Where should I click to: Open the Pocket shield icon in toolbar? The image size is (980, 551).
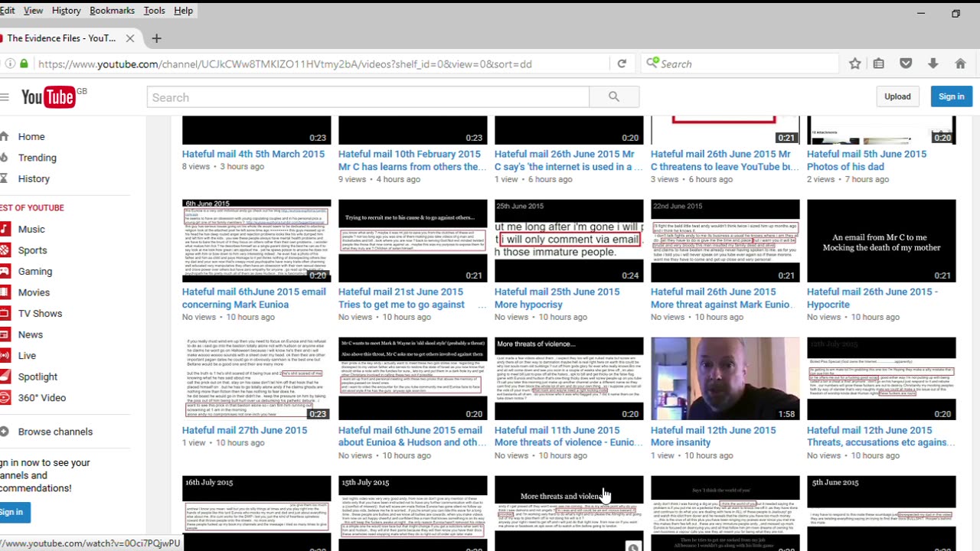click(x=906, y=64)
